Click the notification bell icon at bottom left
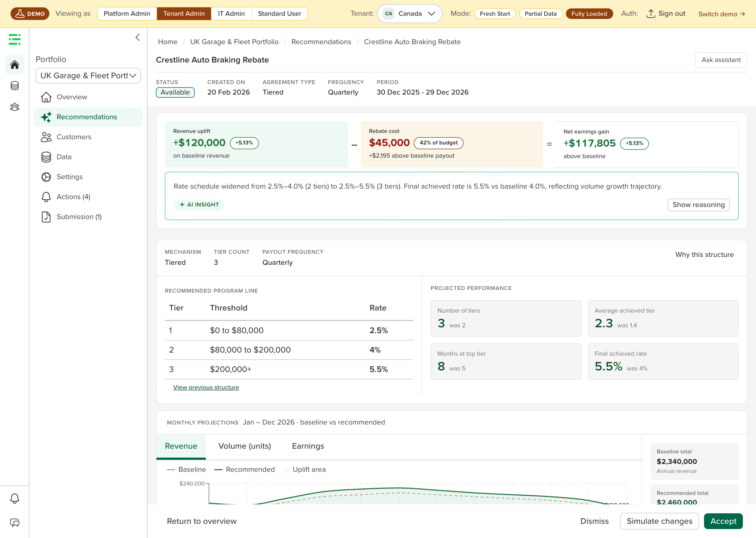The image size is (756, 538). [14, 498]
